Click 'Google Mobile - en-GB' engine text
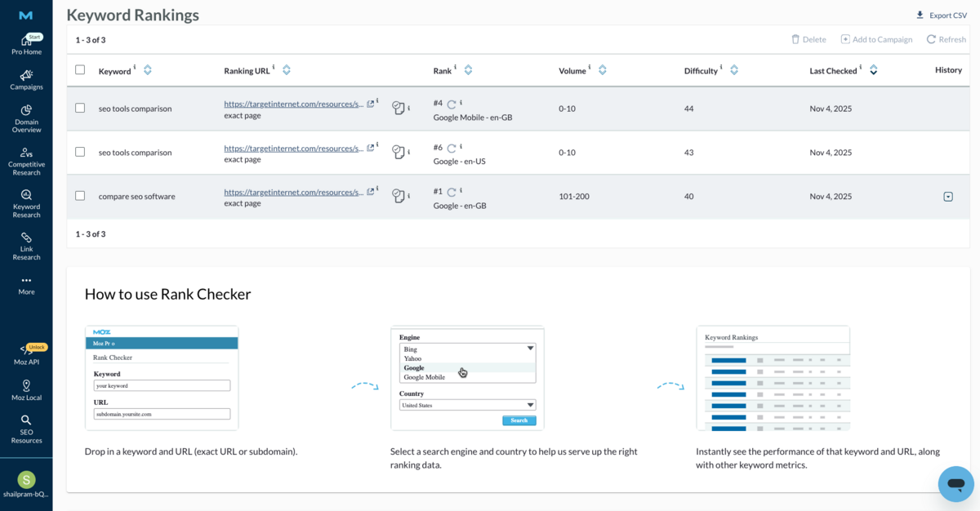This screenshot has width=980, height=511. click(473, 118)
